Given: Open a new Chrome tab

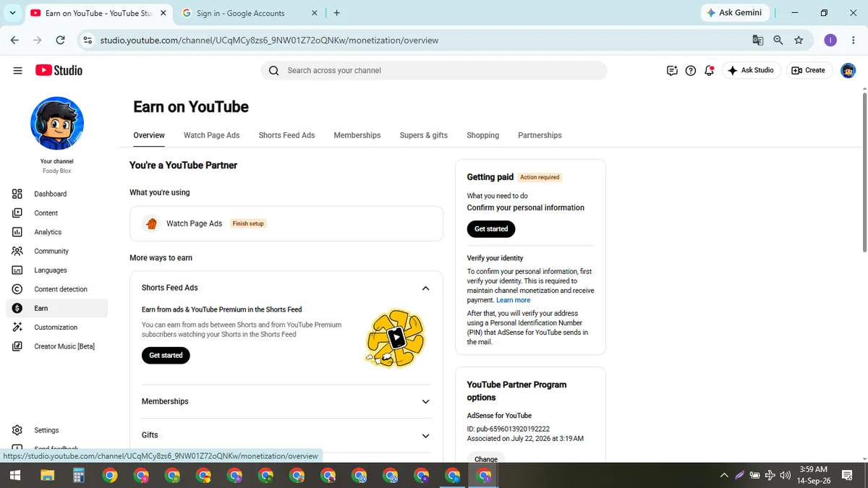Looking at the screenshot, I should (x=337, y=13).
